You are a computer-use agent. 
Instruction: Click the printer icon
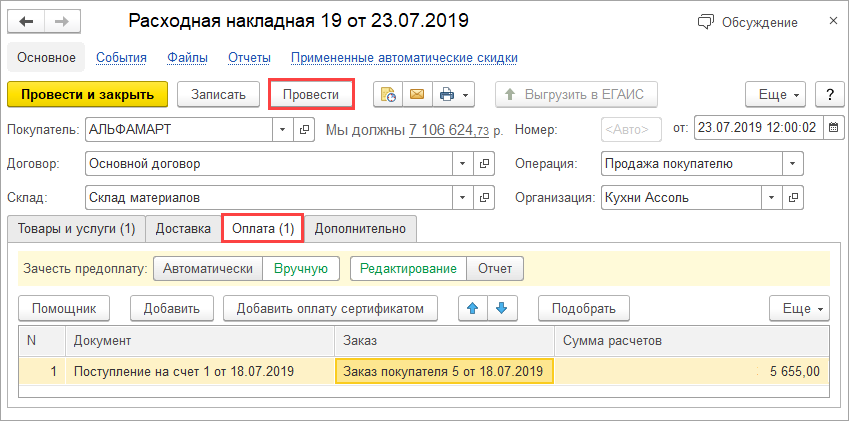click(446, 95)
